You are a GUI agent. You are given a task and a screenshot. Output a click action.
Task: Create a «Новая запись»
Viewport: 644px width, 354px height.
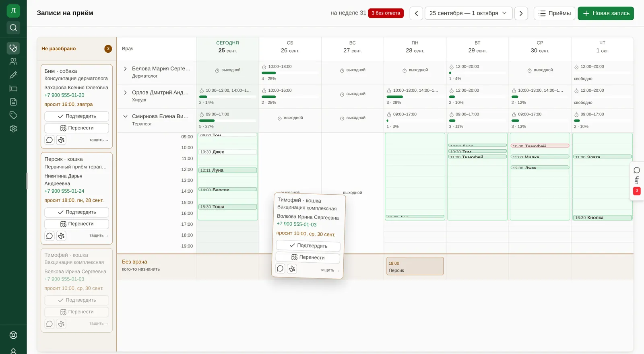[606, 13]
